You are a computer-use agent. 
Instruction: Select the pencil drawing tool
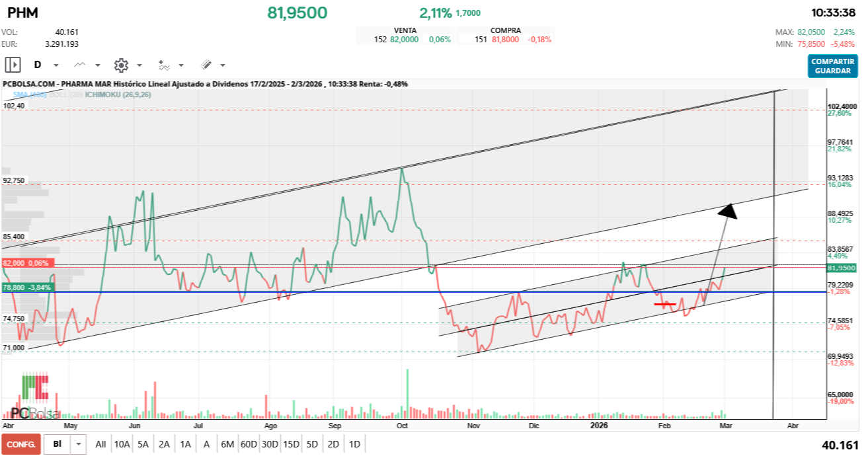point(206,65)
